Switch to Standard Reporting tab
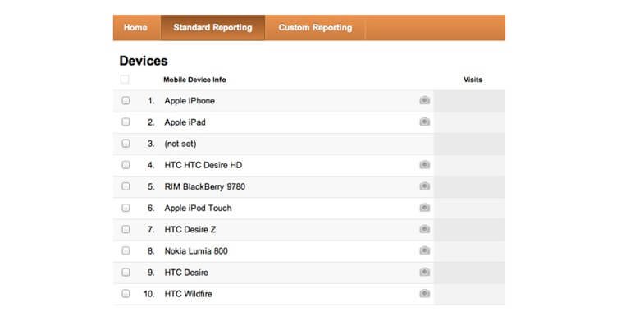The height and width of the screenshot is (321, 644). [x=212, y=28]
